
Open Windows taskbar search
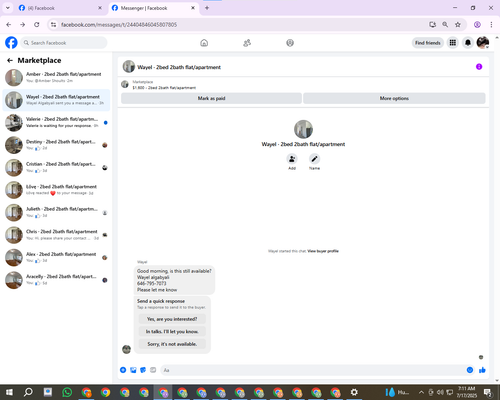coord(28,392)
